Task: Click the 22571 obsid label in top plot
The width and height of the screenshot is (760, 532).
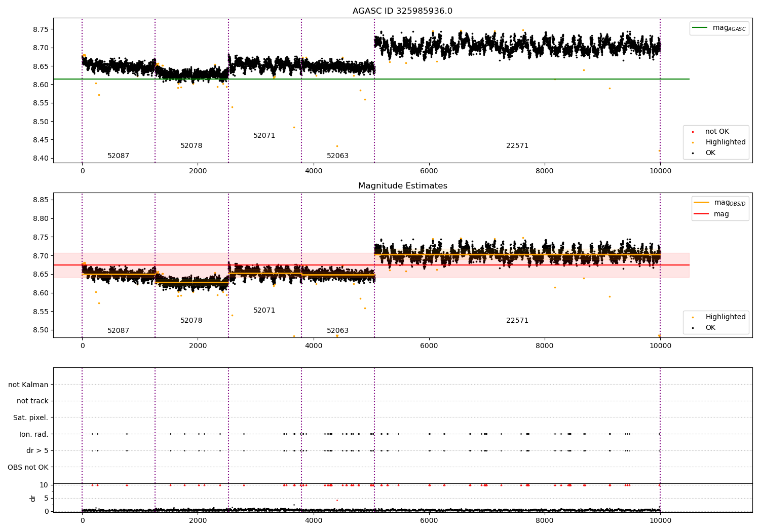Action: coord(517,146)
